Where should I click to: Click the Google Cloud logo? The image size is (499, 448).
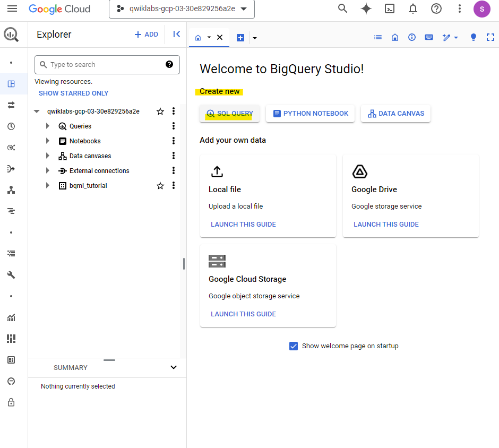[59, 9]
